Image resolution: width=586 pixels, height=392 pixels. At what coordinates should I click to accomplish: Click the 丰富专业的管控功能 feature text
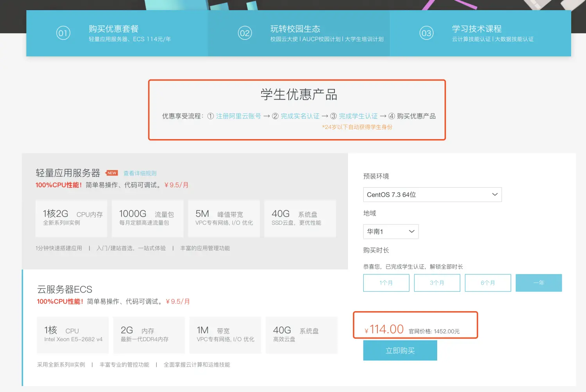124,365
